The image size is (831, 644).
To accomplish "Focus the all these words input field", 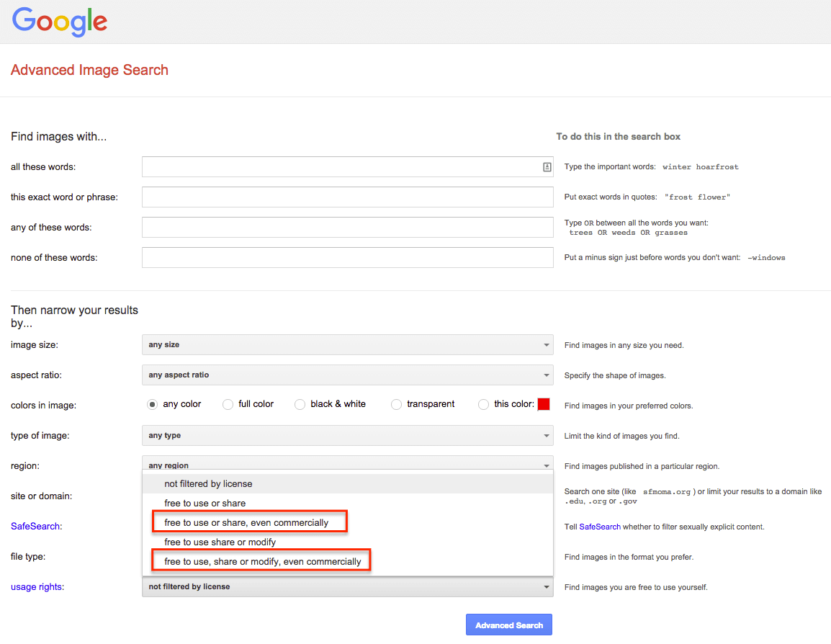I will [348, 167].
